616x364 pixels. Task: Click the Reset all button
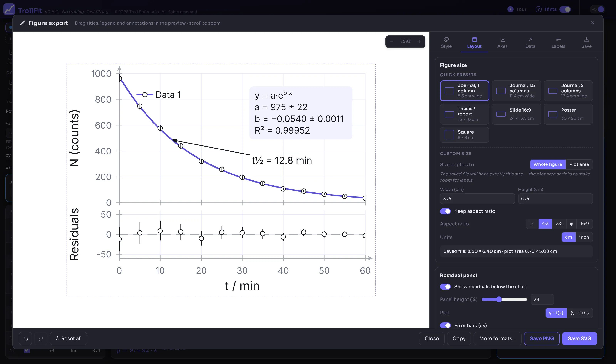tap(69, 338)
